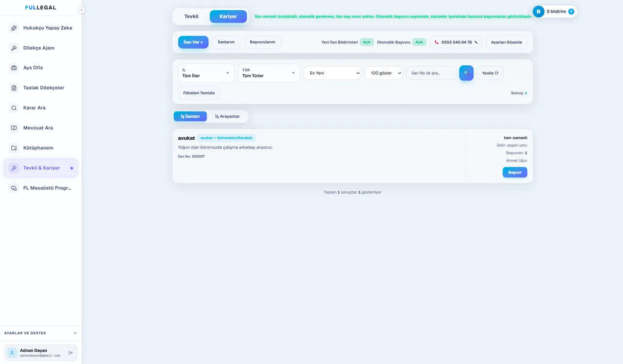
Task: Click the Sonuç: 1 counter text
Action: [519, 93]
